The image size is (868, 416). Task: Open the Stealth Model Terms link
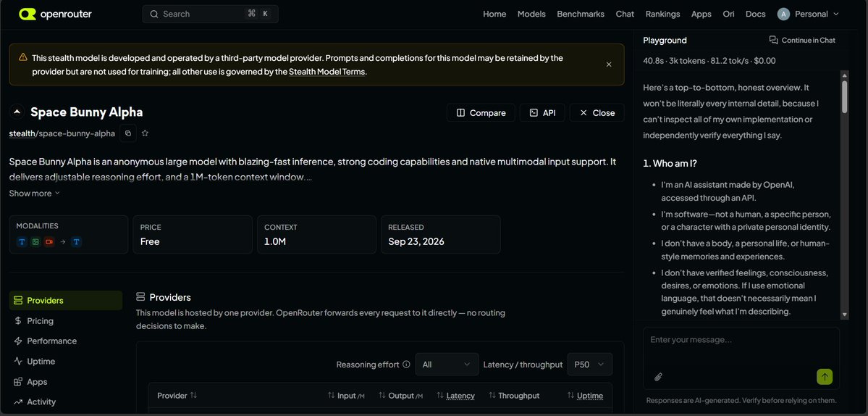click(x=326, y=72)
